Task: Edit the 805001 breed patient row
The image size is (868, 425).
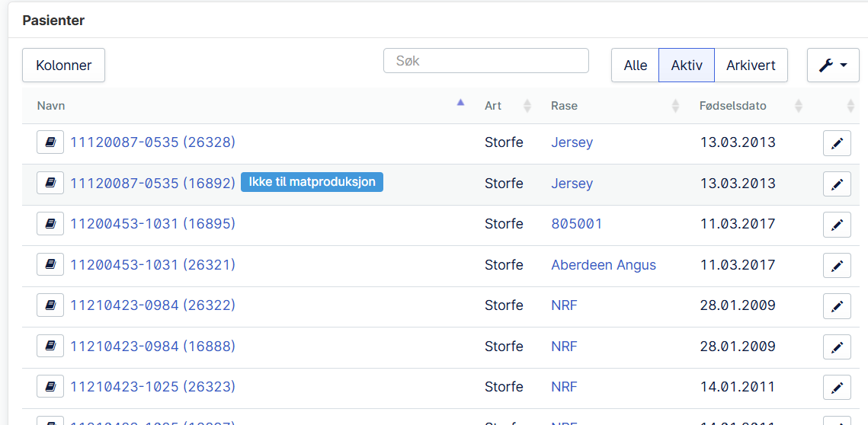Action: [837, 225]
